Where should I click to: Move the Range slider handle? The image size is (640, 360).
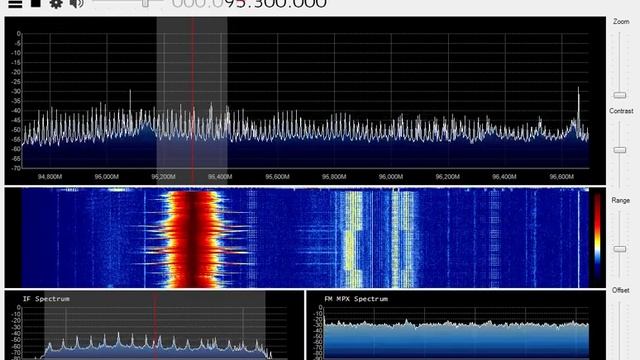point(620,249)
